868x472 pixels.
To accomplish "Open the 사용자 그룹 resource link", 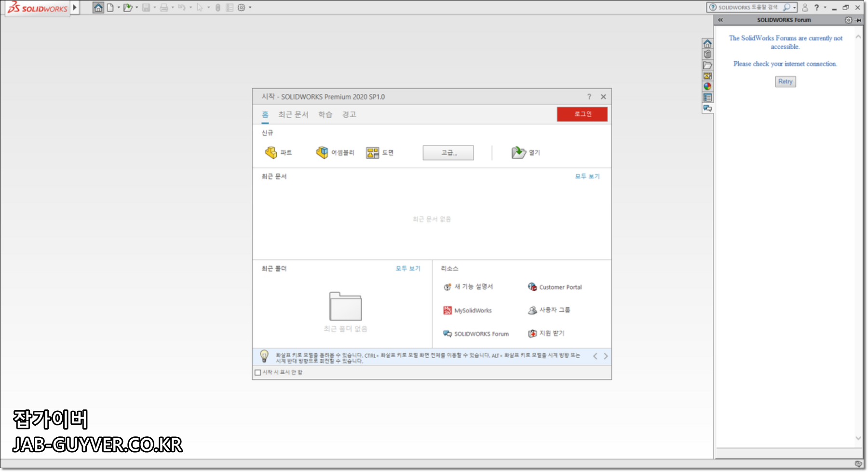I will tap(549, 310).
